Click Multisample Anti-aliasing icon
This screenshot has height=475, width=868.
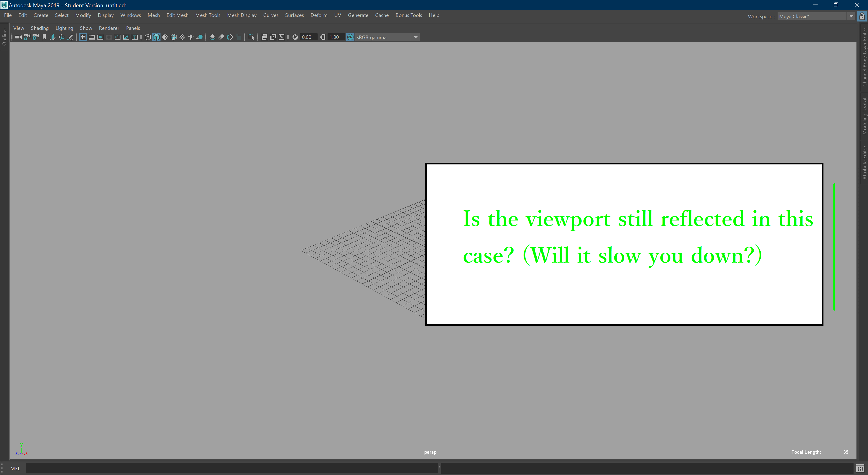pos(230,37)
